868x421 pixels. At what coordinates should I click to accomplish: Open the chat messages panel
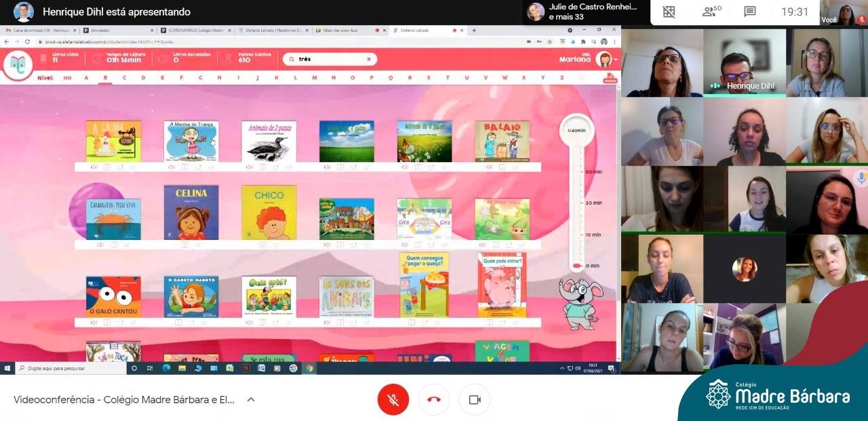coord(750,12)
